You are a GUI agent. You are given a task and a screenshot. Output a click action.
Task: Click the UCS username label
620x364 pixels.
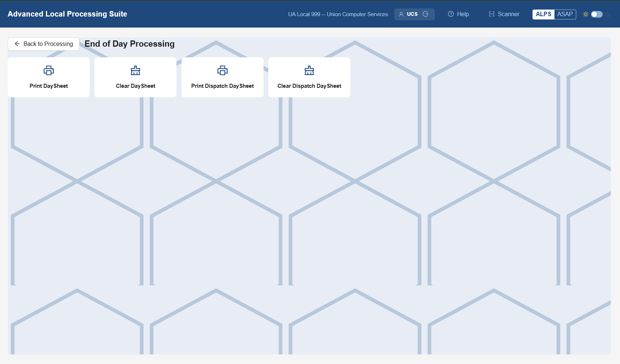point(412,14)
